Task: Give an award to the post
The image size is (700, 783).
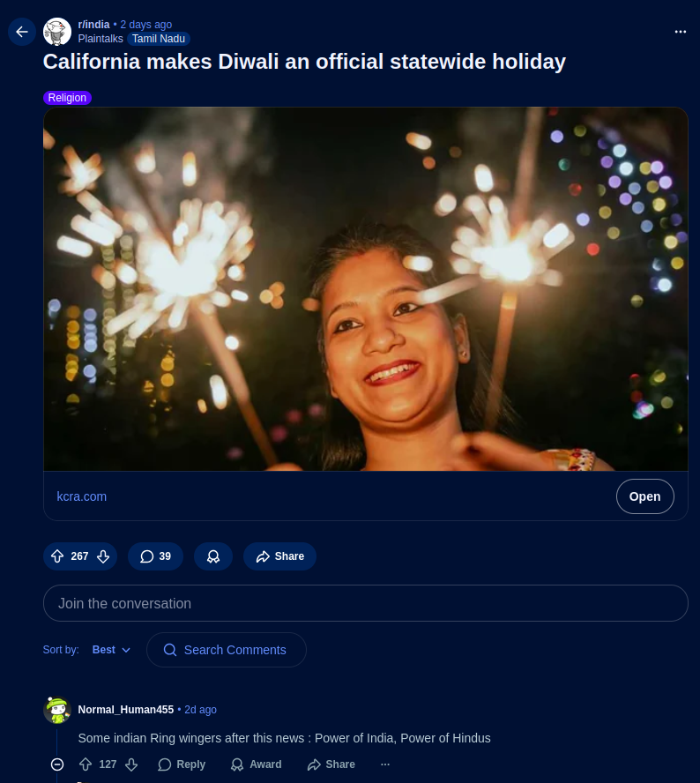Action: [212, 556]
